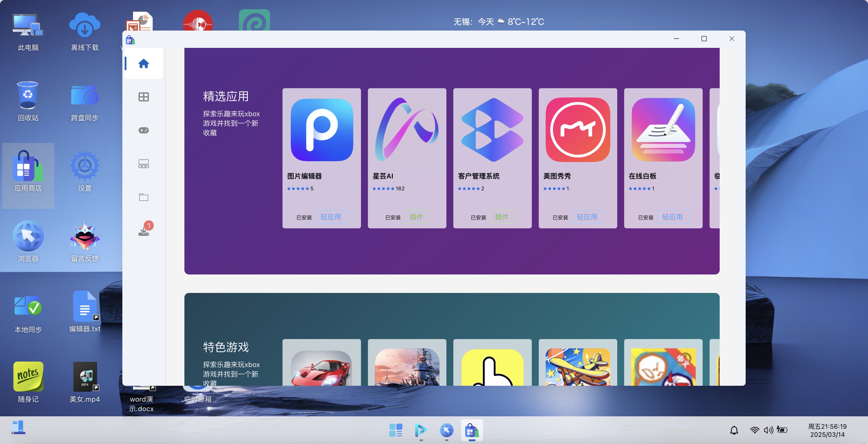Viewport: 868px width, 444px height.
Task: Click the app store icon in window title bar
Action: (130, 39)
